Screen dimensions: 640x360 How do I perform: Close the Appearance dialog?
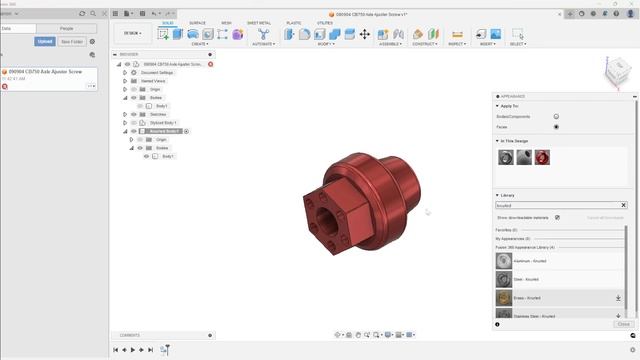[623, 324]
